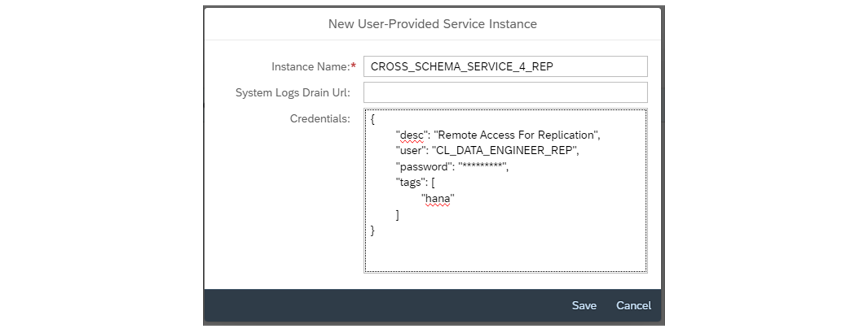Click the "user" key in credentials

(x=411, y=151)
